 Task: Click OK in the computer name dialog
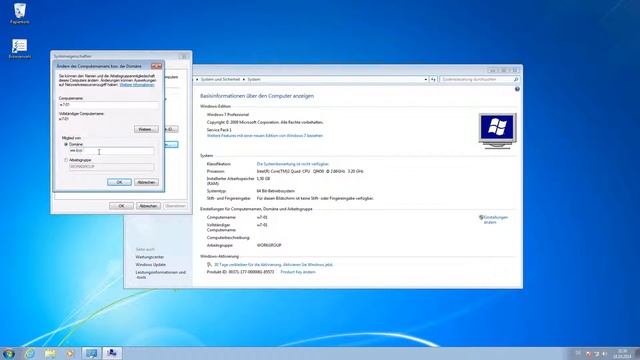tap(119, 182)
